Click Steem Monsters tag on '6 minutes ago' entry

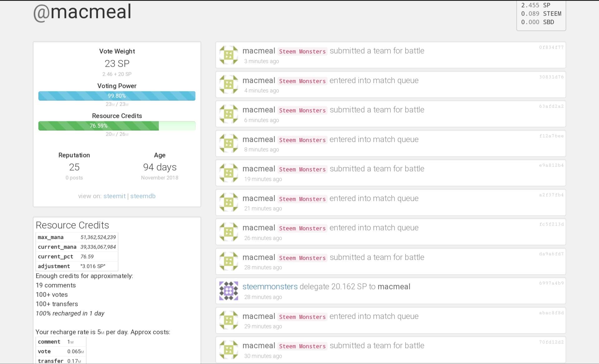(x=302, y=110)
